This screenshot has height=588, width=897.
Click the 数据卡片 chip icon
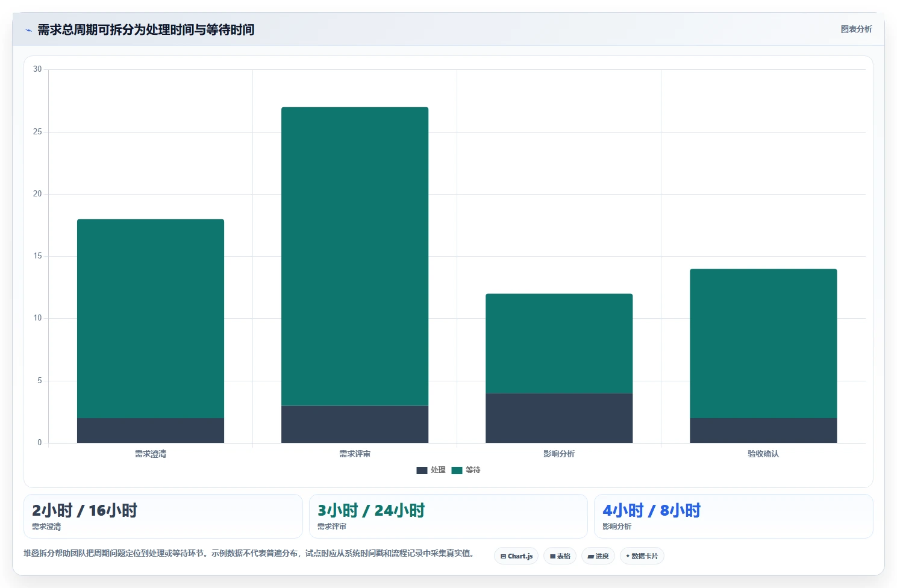pos(628,556)
